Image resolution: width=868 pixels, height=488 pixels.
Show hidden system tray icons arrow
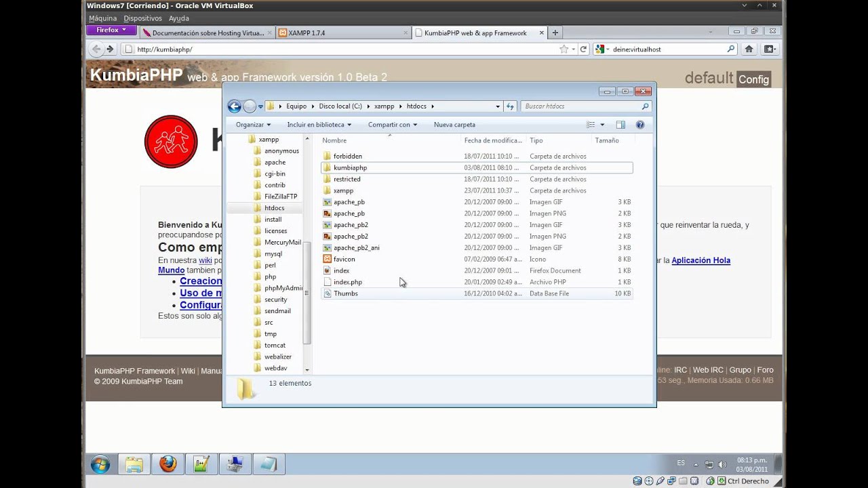[695, 465]
